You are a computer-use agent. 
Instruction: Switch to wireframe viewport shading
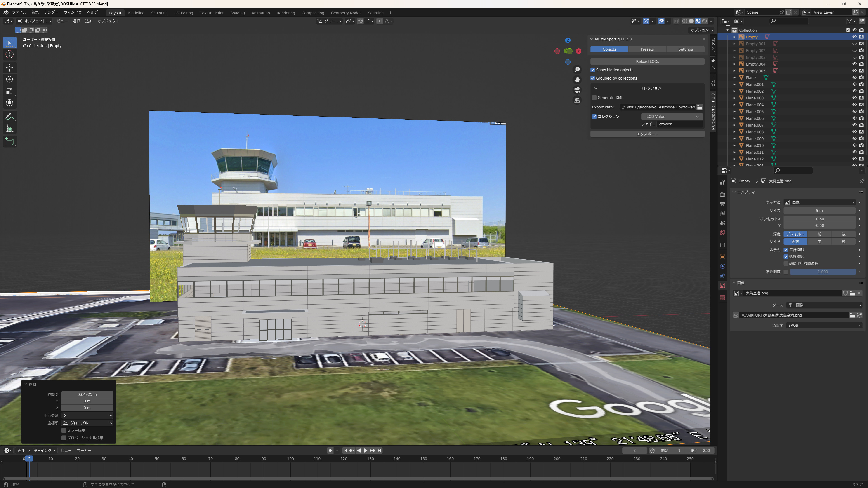pyautogui.click(x=685, y=21)
